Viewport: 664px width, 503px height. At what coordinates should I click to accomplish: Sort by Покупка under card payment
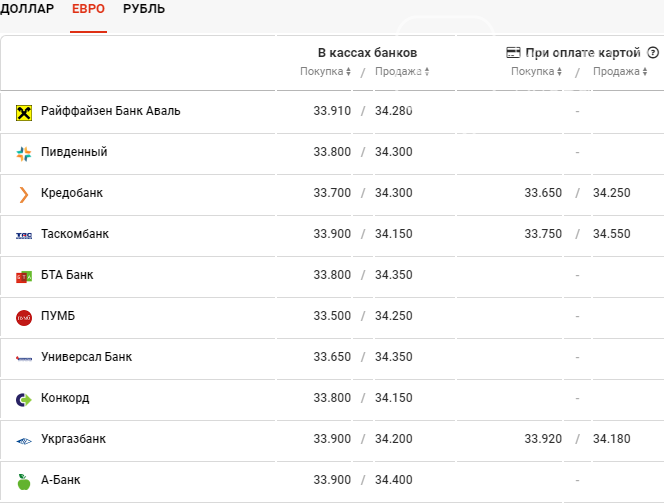536,71
